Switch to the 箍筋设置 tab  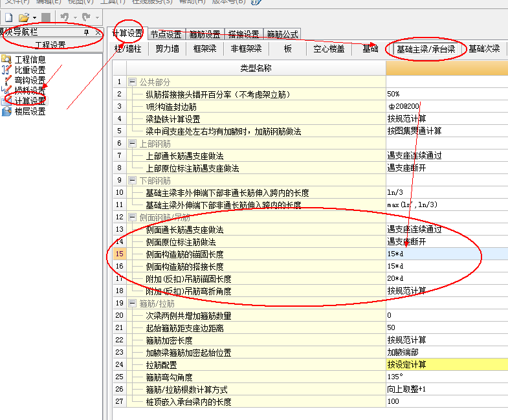coord(204,34)
